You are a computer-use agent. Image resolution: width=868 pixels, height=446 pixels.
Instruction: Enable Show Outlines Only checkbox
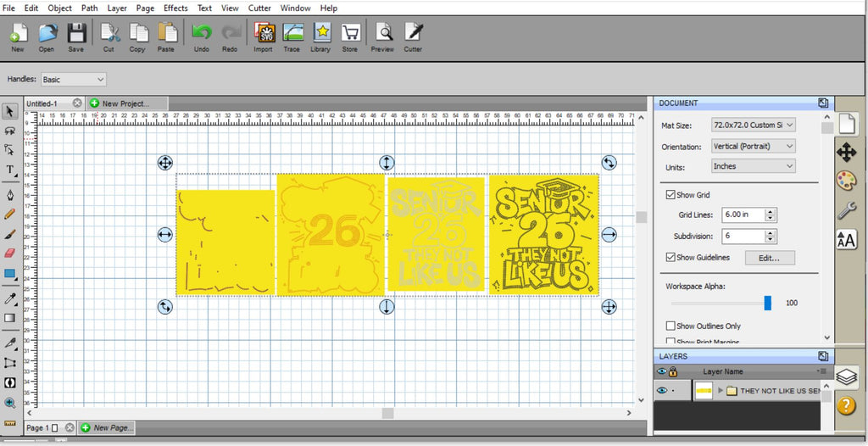[670, 326]
